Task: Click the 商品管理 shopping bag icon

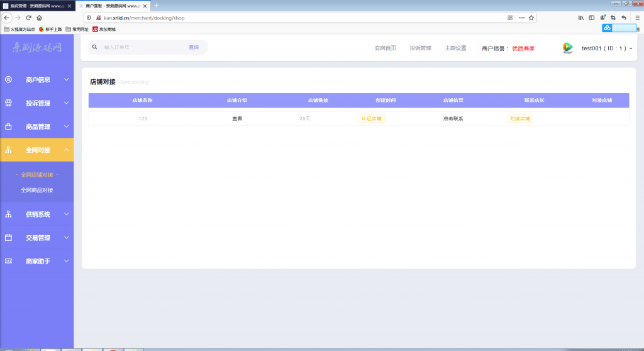Action: 8,126
